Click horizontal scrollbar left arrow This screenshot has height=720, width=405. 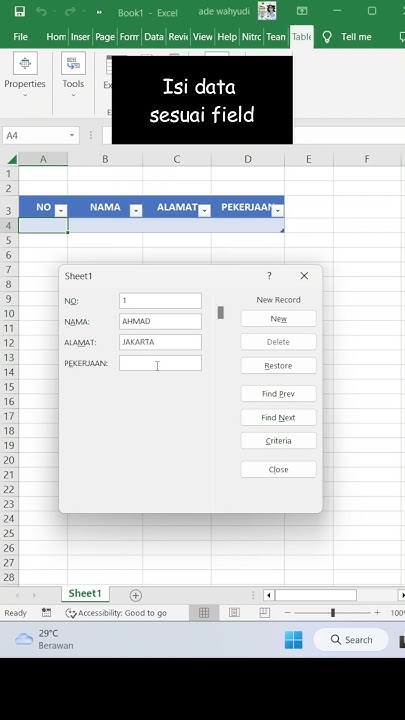pyautogui.click(x=269, y=596)
